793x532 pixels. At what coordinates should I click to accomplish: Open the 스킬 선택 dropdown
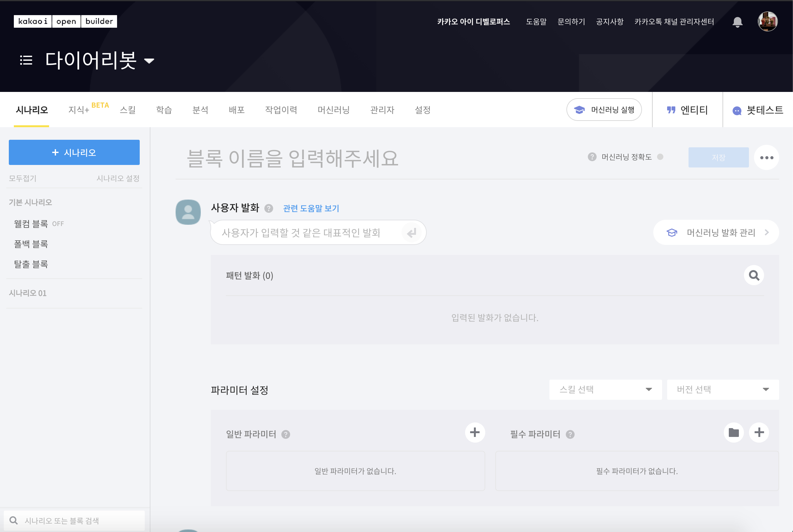(605, 389)
